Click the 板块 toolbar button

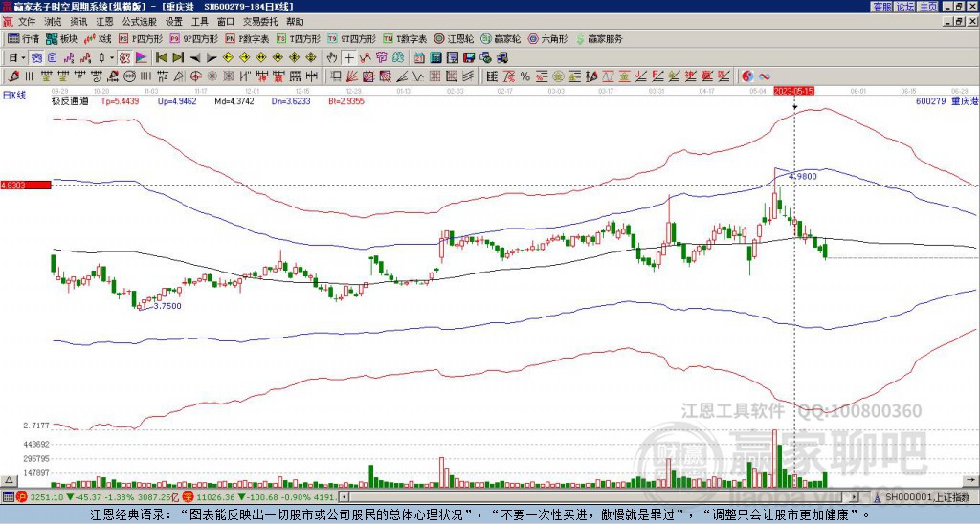click(61, 38)
